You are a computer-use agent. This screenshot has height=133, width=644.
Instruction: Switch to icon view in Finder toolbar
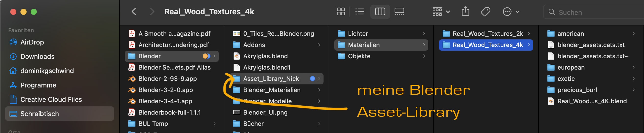(341, 12)
